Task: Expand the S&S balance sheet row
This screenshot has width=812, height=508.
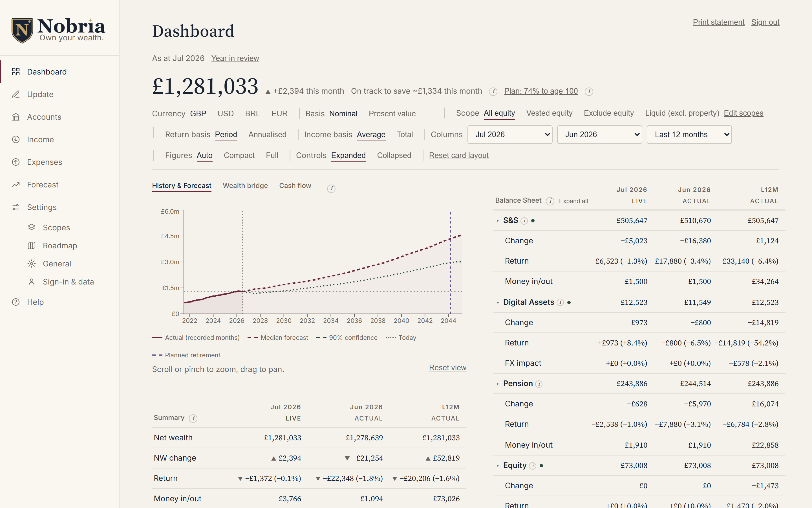Action: pos(498,221)
